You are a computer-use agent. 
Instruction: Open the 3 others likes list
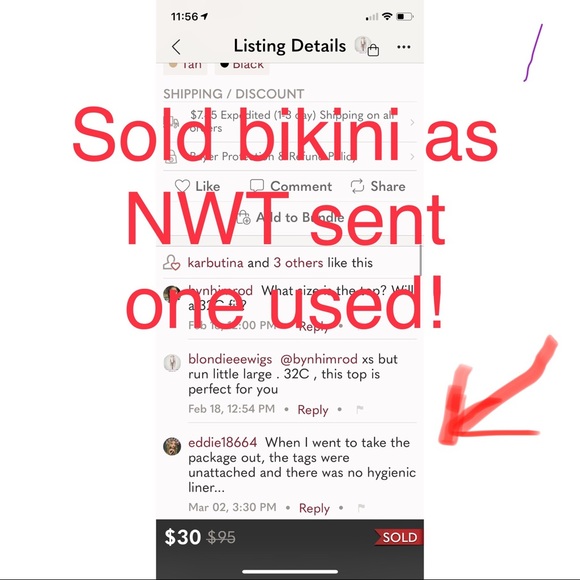click(298, 263)
